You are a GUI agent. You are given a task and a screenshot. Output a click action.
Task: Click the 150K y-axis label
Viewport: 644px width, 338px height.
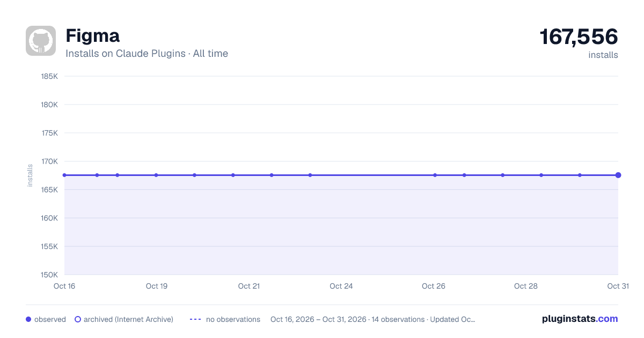click(49, 275)
